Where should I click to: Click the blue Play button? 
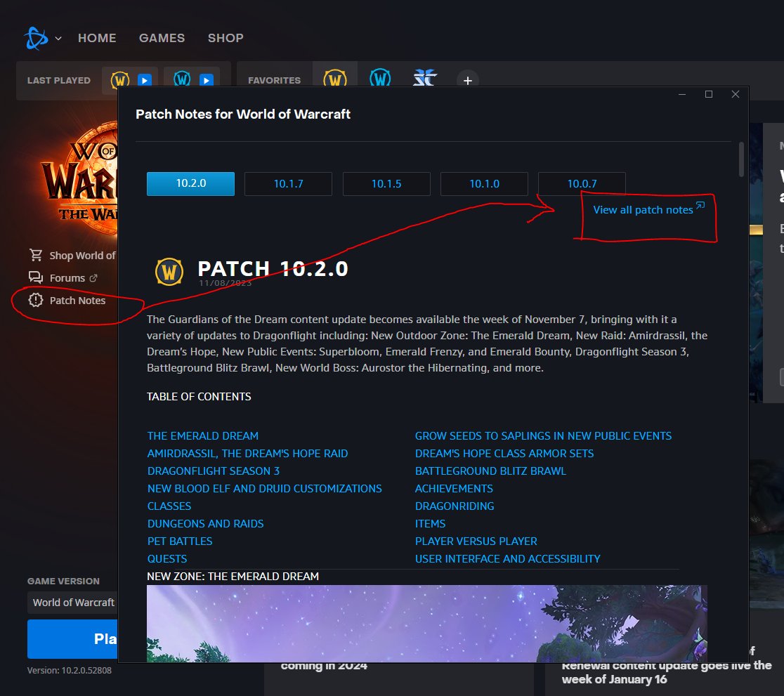tap(72, 639)
